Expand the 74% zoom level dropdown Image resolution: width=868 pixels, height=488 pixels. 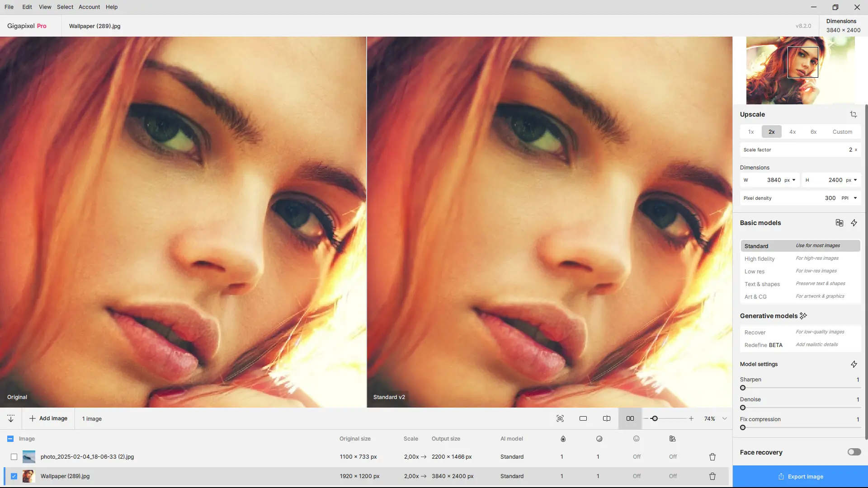725,418
